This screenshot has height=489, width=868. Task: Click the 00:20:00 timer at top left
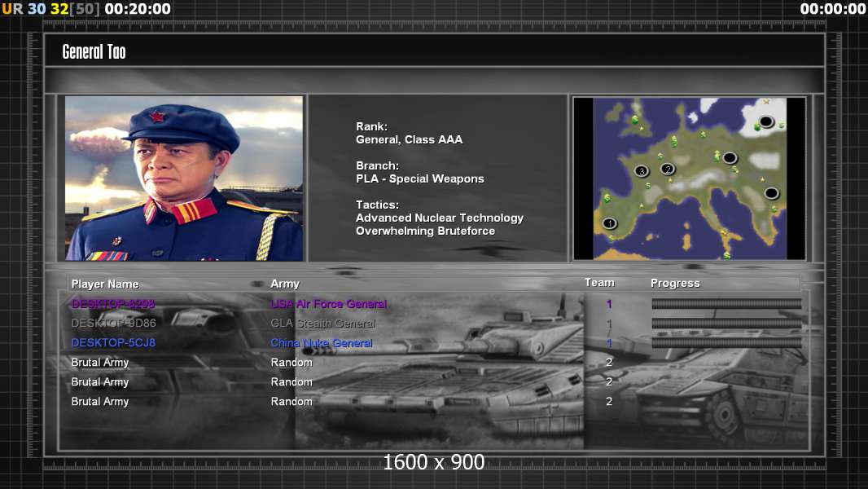tap(138, 9)
